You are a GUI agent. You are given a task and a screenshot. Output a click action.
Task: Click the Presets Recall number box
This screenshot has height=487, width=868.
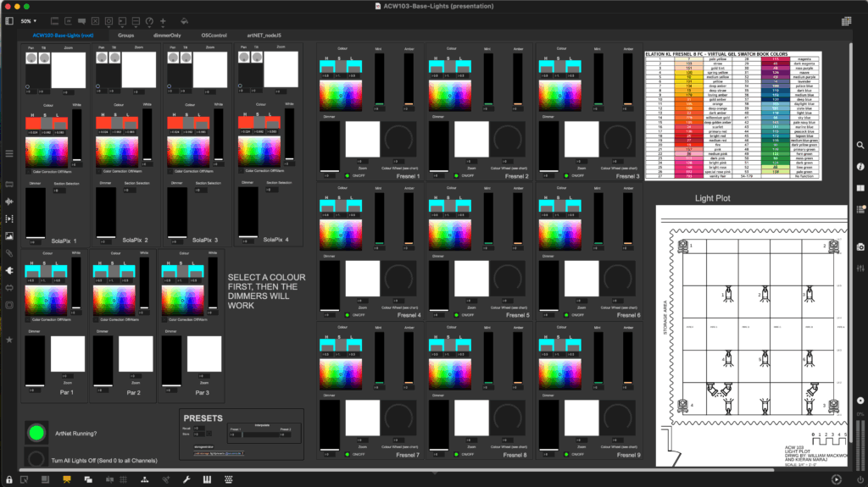198,429
